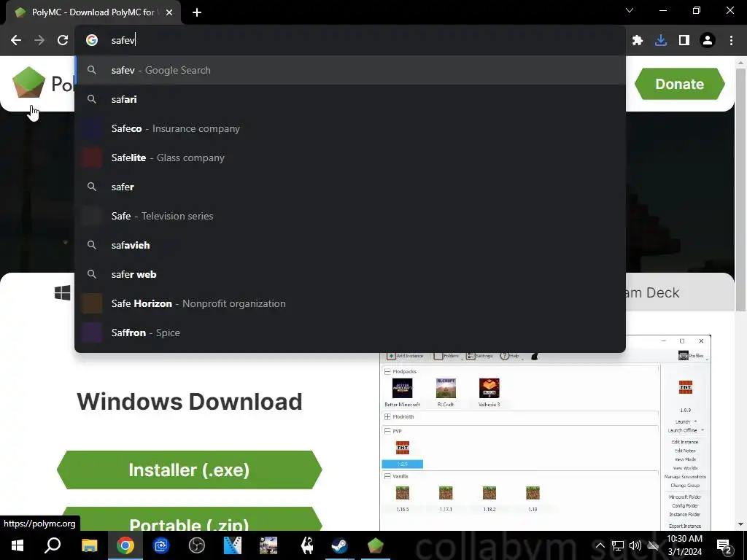Open the white figure taskbar icon

pyautogui.click(x=307, y=545)
